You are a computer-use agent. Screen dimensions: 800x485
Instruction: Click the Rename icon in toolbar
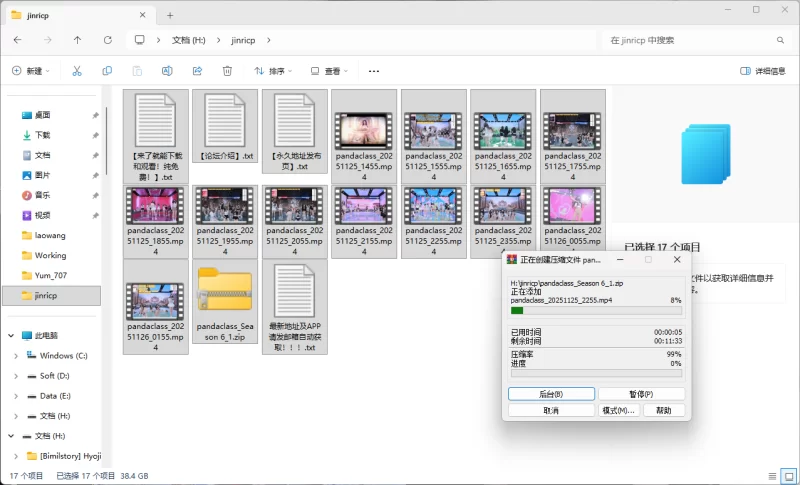coord(167,71)
